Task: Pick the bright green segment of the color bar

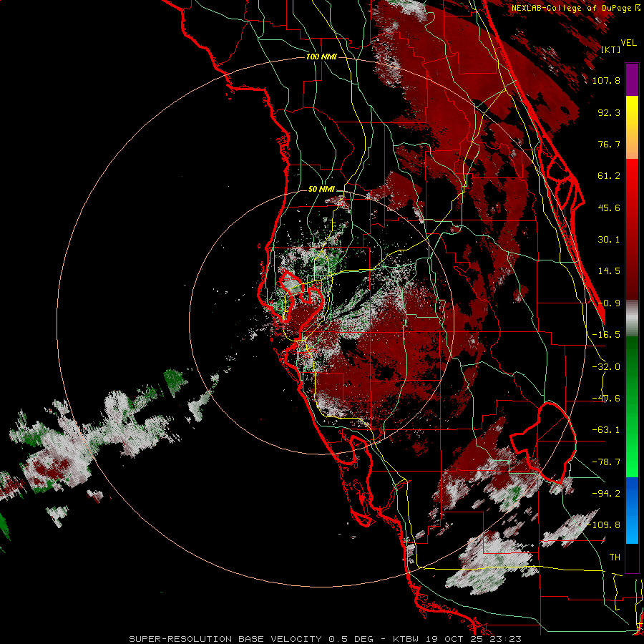Action: 632,448
